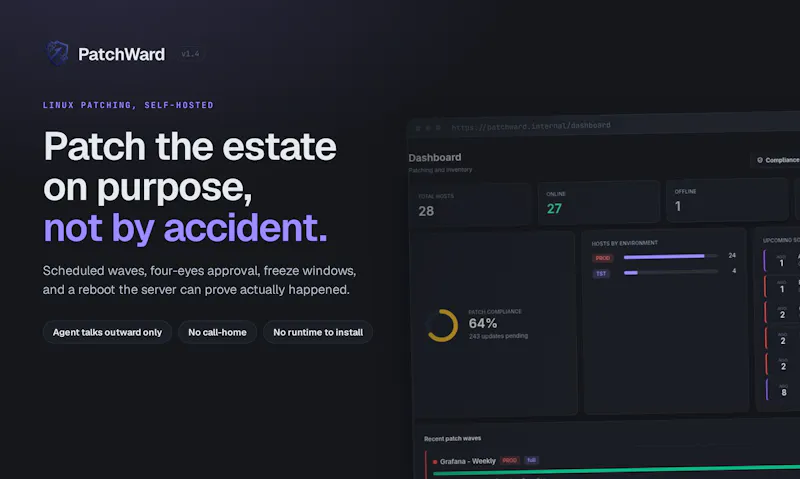
Task: Click the patch compliance donut chart
Action: (442, 325)
